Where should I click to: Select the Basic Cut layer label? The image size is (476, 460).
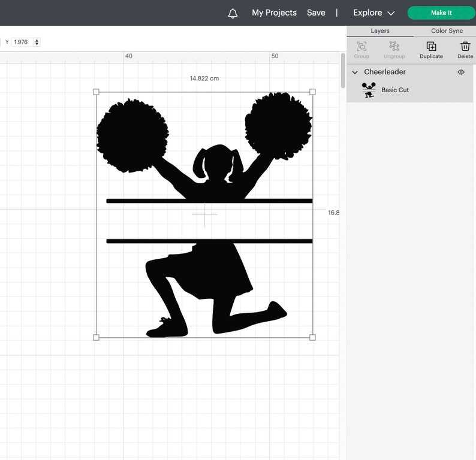395,90
